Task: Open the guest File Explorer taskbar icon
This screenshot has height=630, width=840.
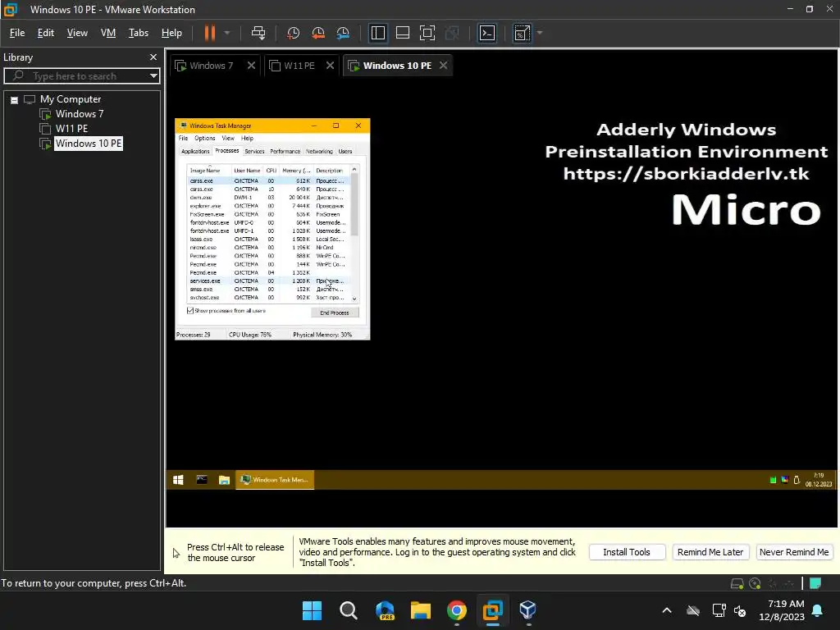Action: coord(224,480)
